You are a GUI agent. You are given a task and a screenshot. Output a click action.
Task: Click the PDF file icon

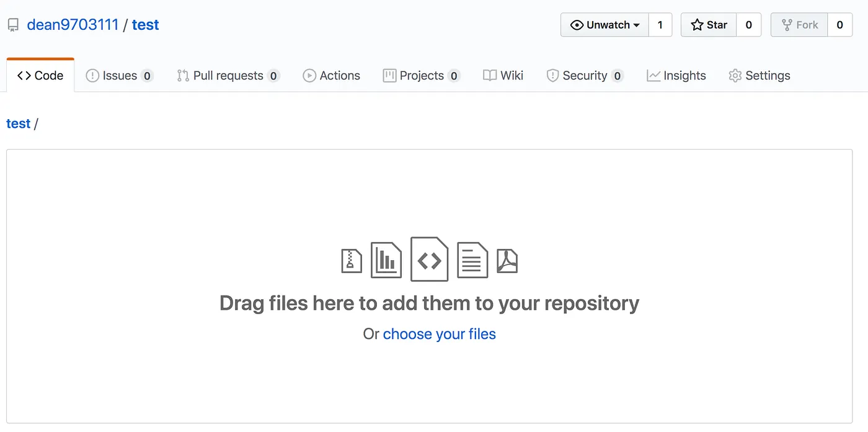(507, 261)
